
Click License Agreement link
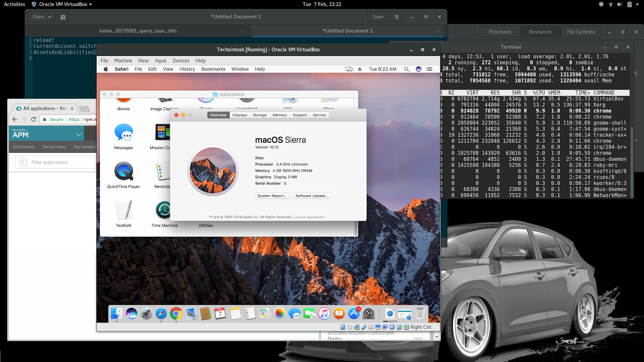(x=309, y=217)
